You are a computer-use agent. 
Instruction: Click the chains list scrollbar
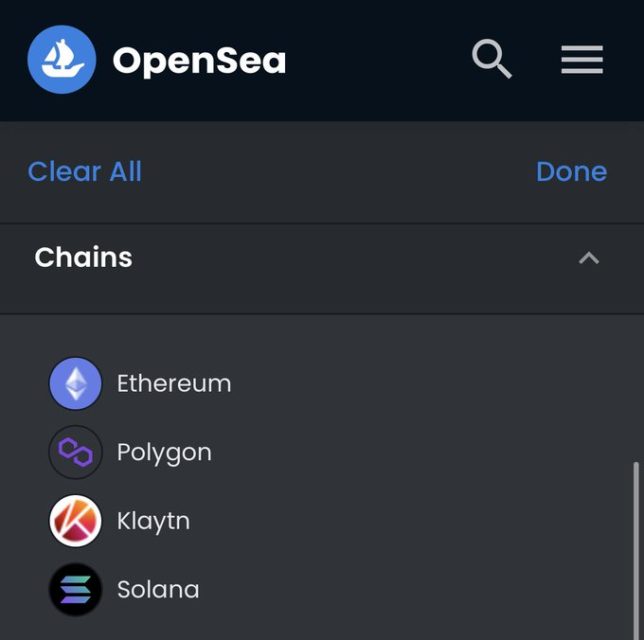[636, 550]
